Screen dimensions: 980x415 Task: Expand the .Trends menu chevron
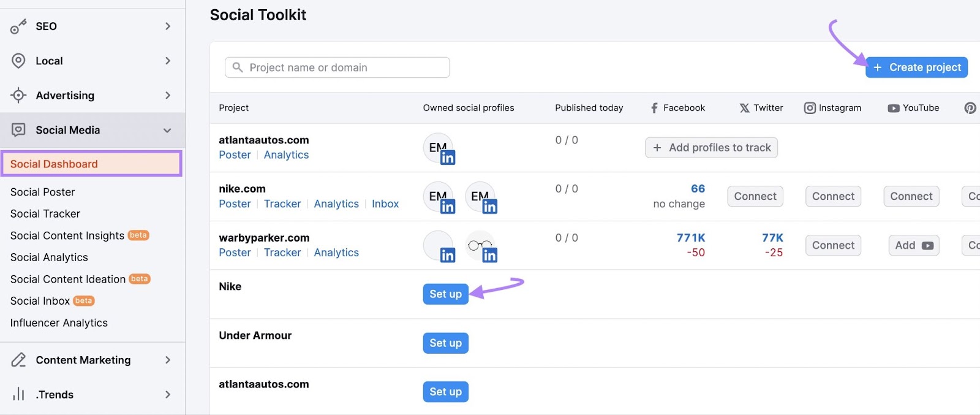click(x=168, y=394)
